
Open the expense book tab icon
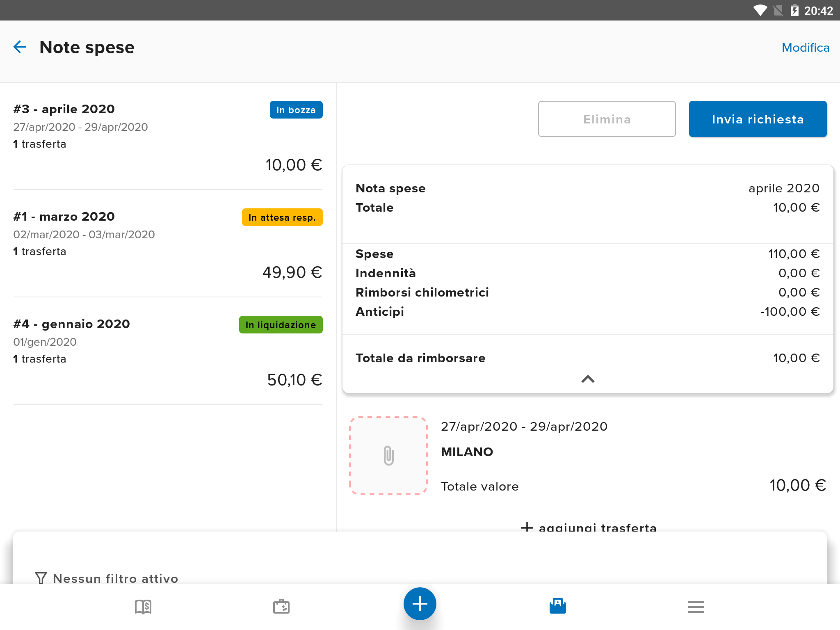143,607
